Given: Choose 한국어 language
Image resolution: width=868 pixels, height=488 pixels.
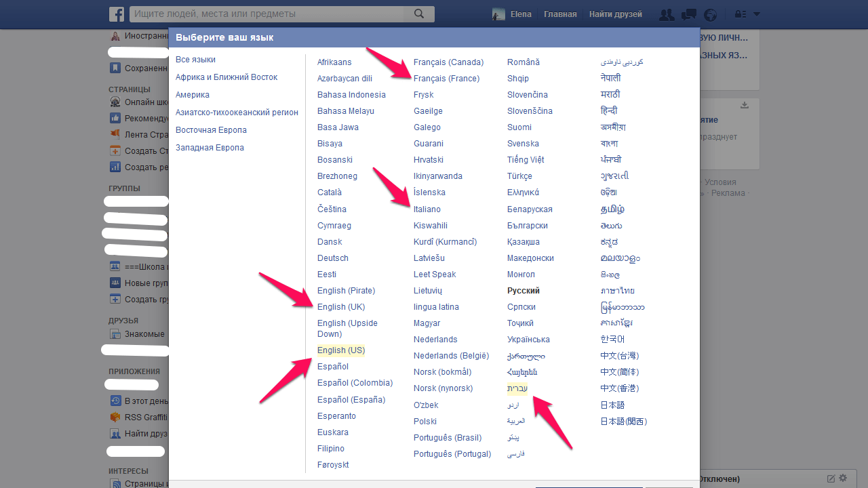Looking at the screenshot, I should pos(612,340).
